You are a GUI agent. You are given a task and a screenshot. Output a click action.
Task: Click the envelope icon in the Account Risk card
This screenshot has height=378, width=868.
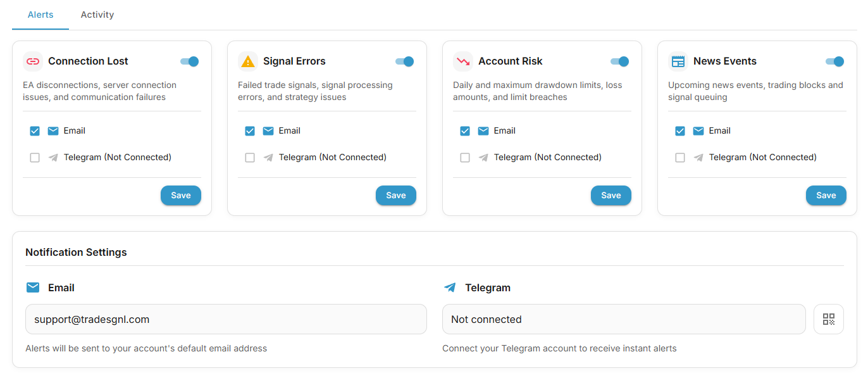[483, 130]
